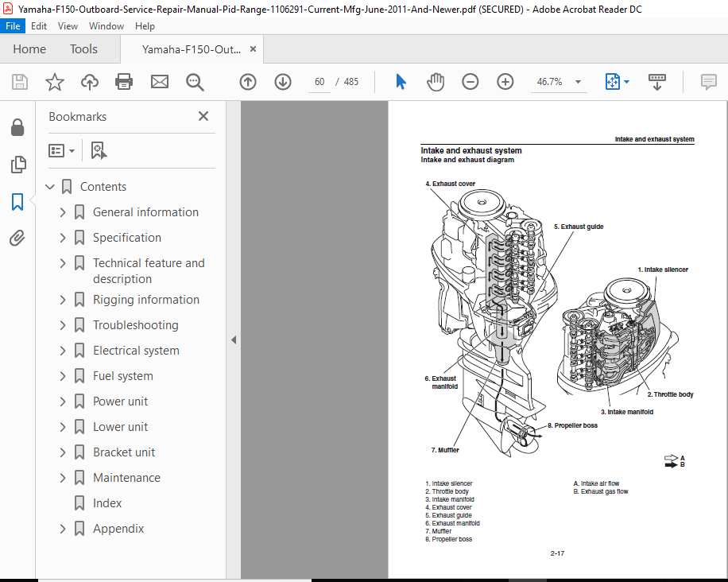Viewport: 728px width, 582px height.
Task: Expand Technical feature and description bookmark
Action: tap(63, 263)
